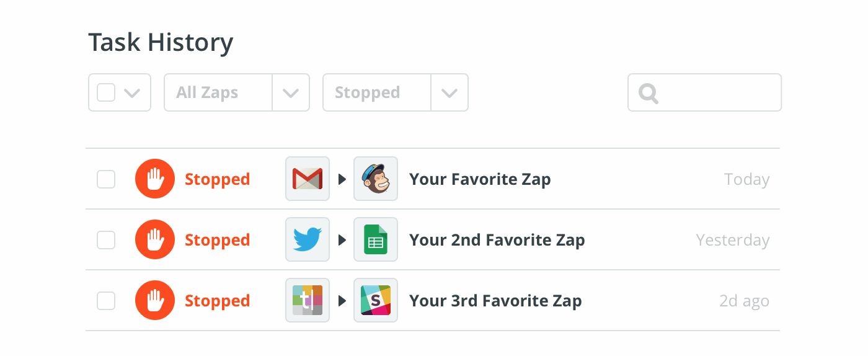868x356 pixels.
Task: Focus the task history search field
Action: point(705,93)
